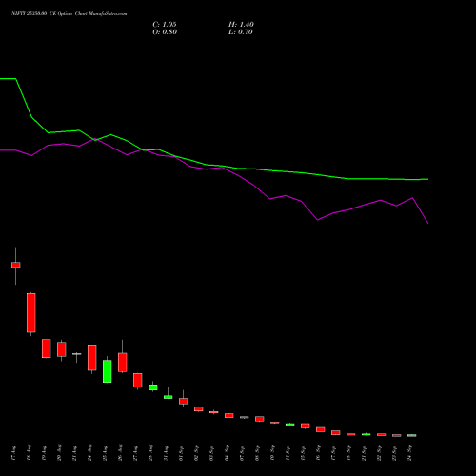476x476 pixels.
Task: Select the 01 Sep date label
Action: tap(181, 453)
